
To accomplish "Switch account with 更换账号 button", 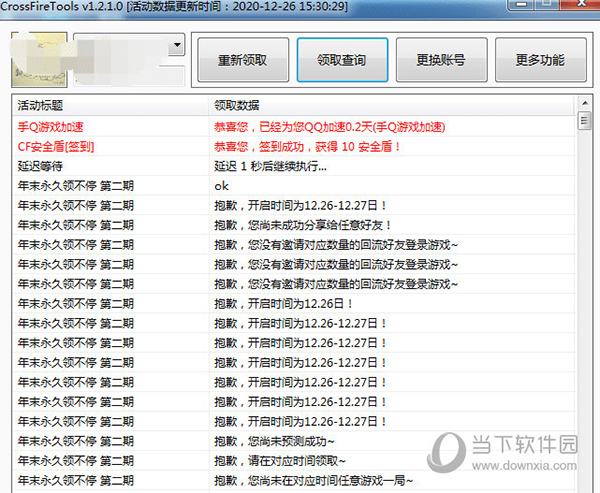I will 442,60.
